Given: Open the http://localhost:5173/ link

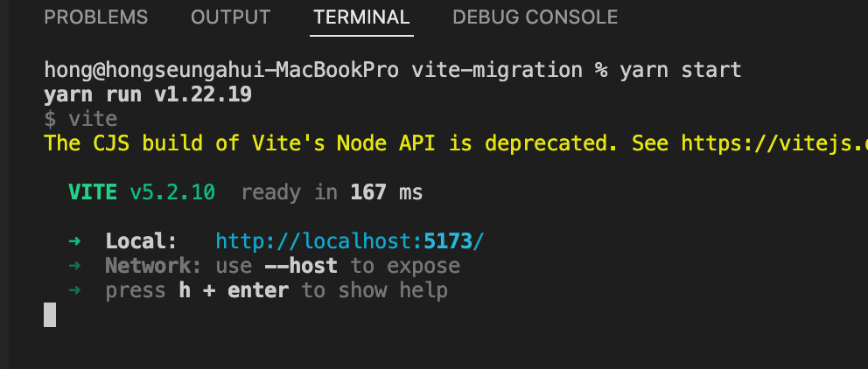Looking at the screenshot, I should (x=350, y=241).
